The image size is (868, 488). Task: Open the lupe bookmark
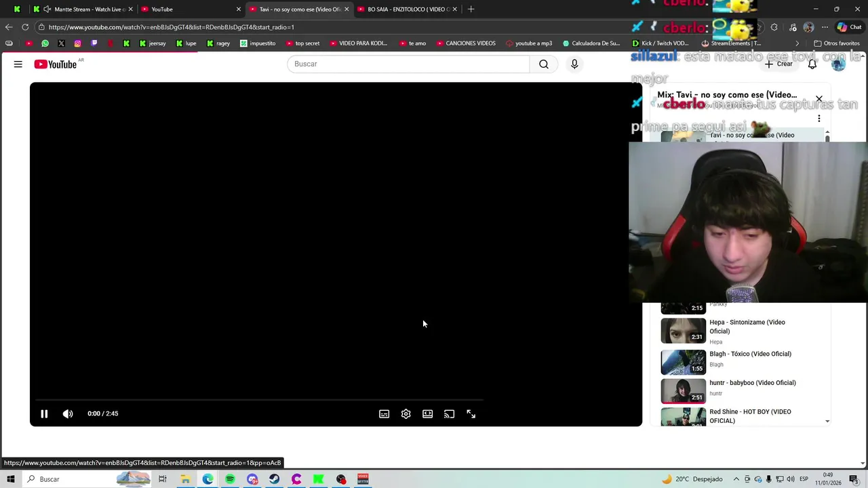point(186,43)
